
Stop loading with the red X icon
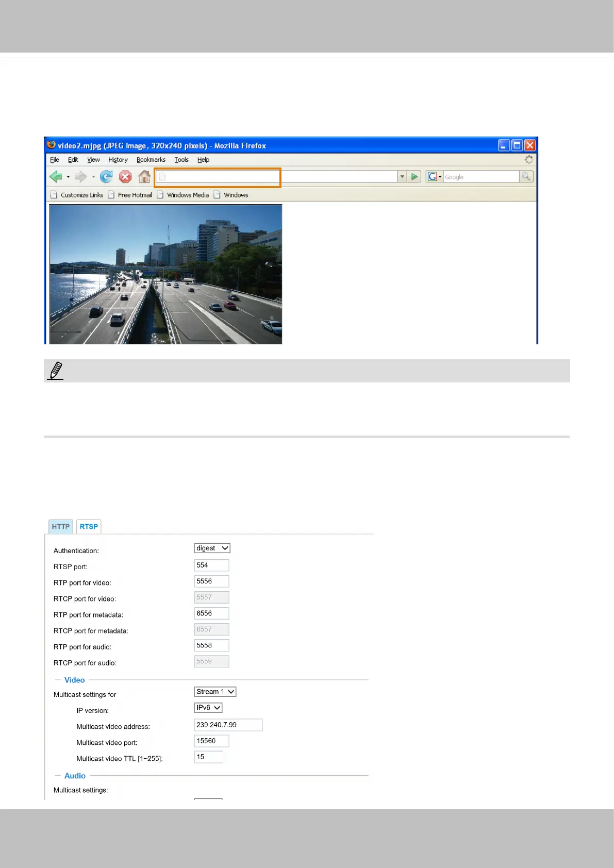click(x=125, y=177)
